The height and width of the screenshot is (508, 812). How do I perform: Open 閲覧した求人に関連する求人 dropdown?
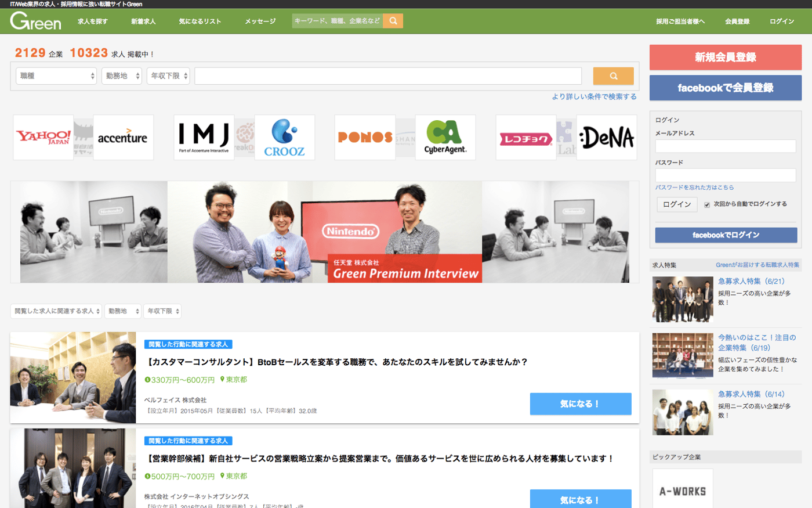[x=56, y=311]
